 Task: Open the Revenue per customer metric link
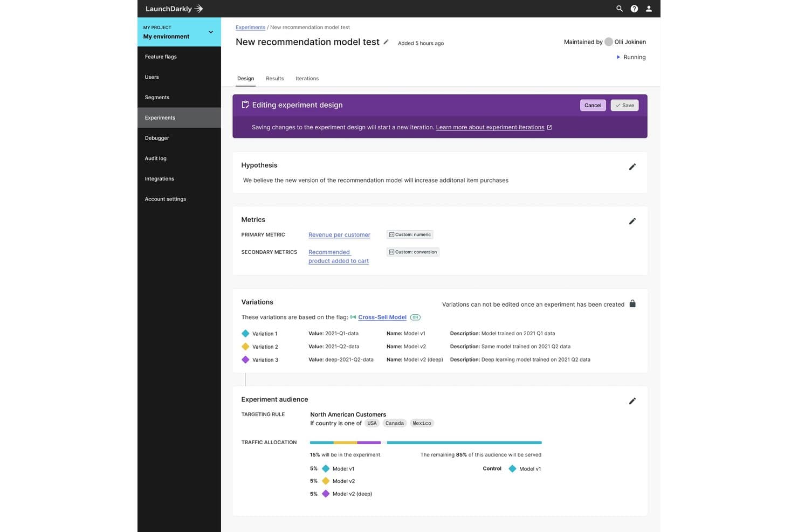339,235
